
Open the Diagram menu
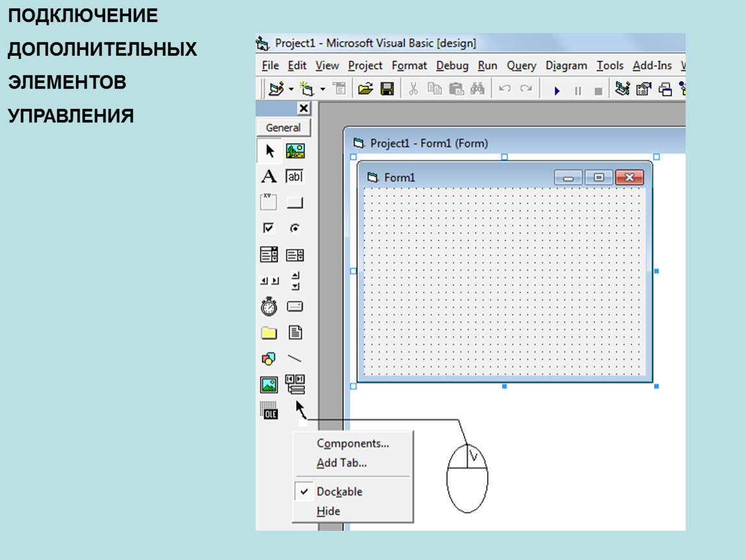(x=566, y=65)
